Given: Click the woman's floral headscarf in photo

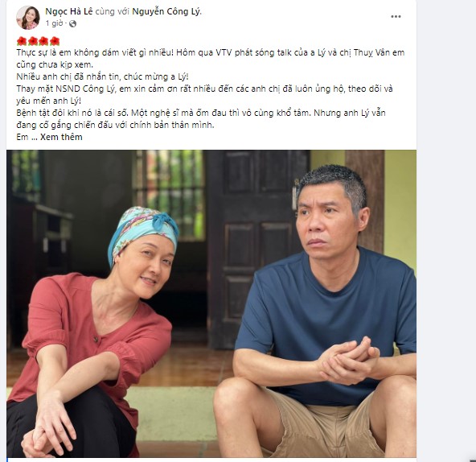Looking at the screenshot, I should click(142, 231).
